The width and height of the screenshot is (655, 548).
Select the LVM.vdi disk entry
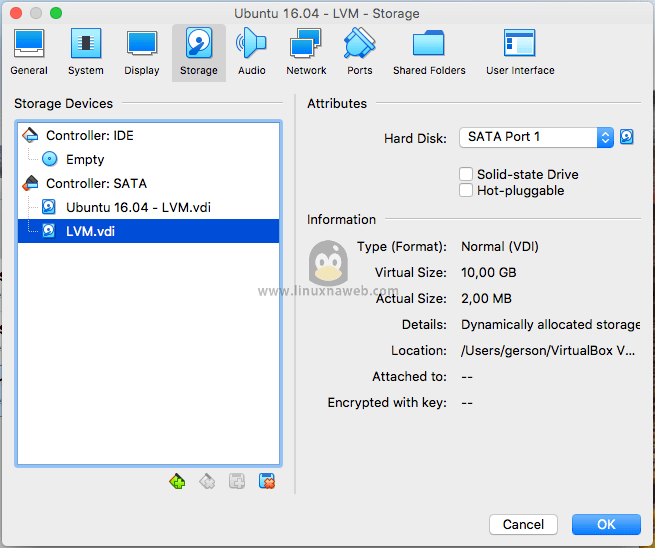[148, 231]
